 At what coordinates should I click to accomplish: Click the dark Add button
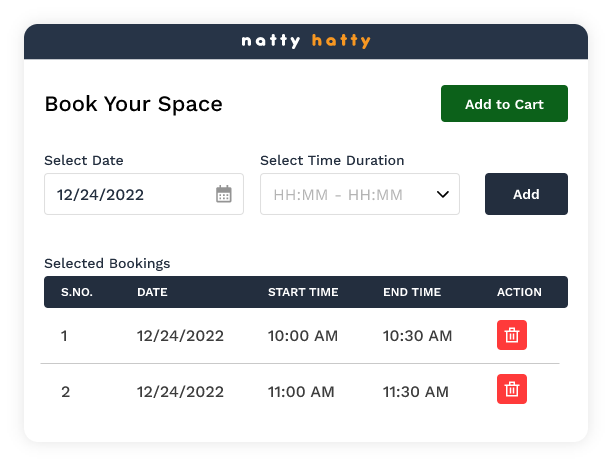[526, 194]
